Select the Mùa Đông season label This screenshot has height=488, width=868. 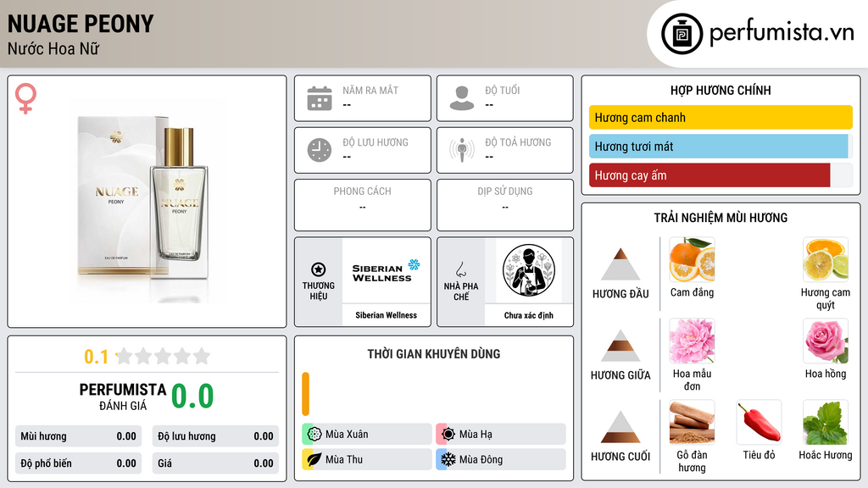pos(481,459)
